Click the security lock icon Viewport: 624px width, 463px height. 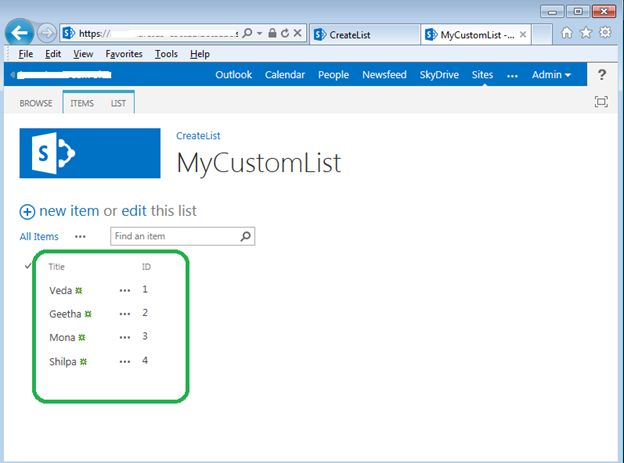272,33
